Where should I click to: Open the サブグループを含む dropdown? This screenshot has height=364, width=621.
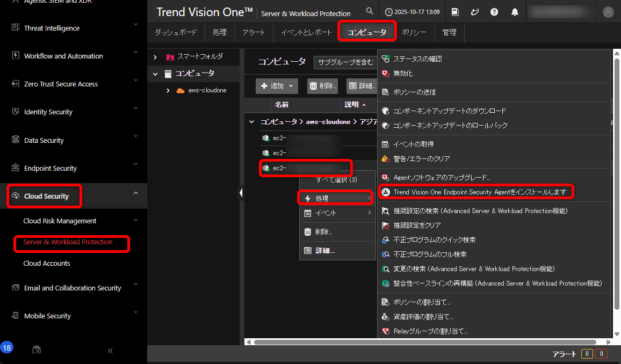tap(345, 62)
